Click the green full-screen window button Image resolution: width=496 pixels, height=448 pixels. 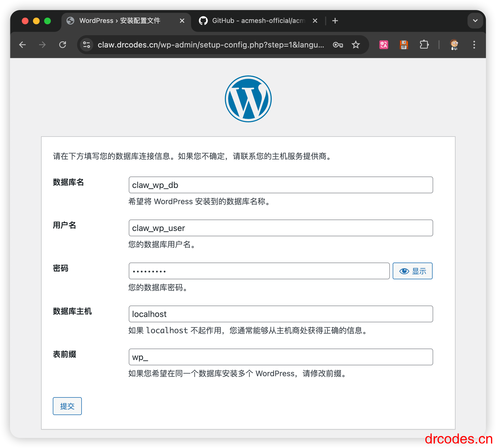click(x=47, y=21)
